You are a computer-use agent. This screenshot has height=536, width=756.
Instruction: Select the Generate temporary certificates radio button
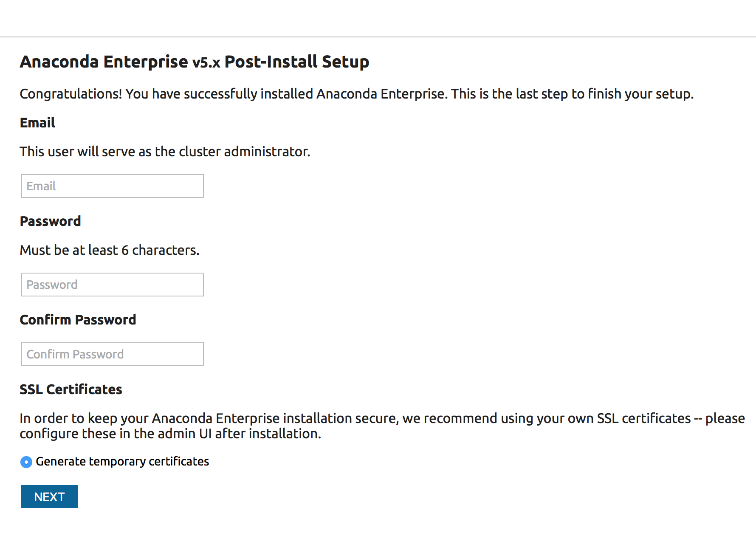pos(26,462)
